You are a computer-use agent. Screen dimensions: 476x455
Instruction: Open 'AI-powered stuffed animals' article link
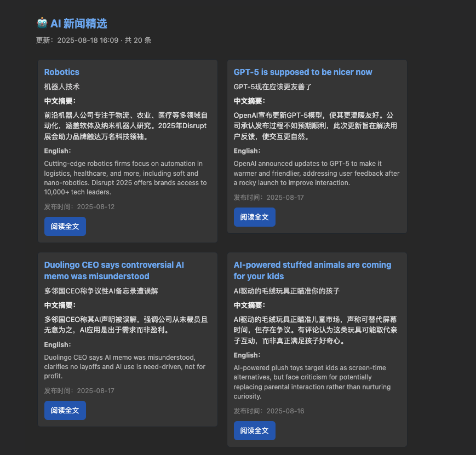point(312,270)
